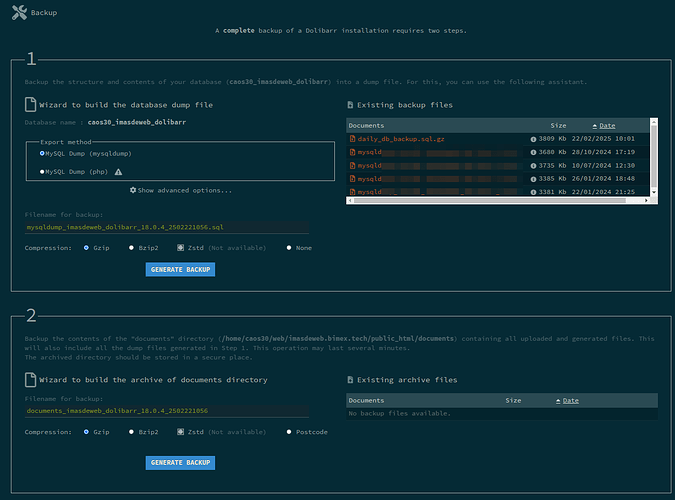675x500 pixels.
Task: Click the info icon next to 3385 Kb
Action: (x=533, y=179)
